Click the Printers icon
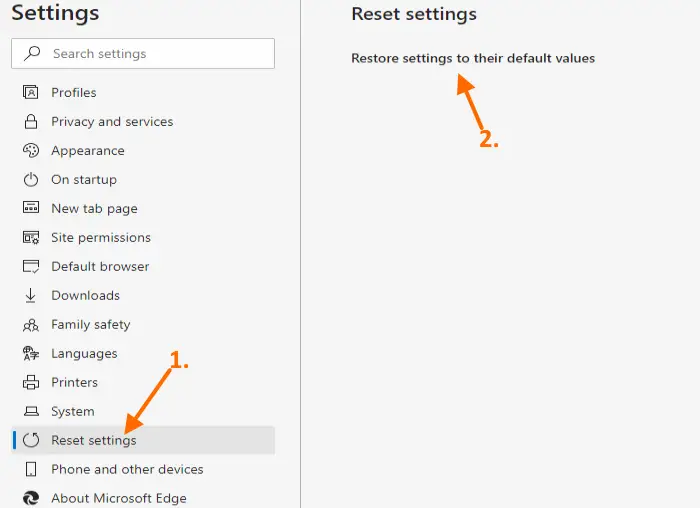Image resolution: width=700 pixels, height=508 pixels. click(x=31, y=383)
